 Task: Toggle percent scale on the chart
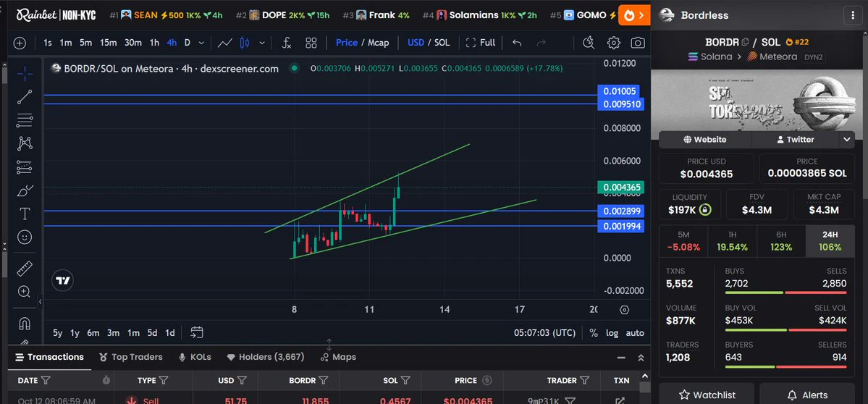594,332
